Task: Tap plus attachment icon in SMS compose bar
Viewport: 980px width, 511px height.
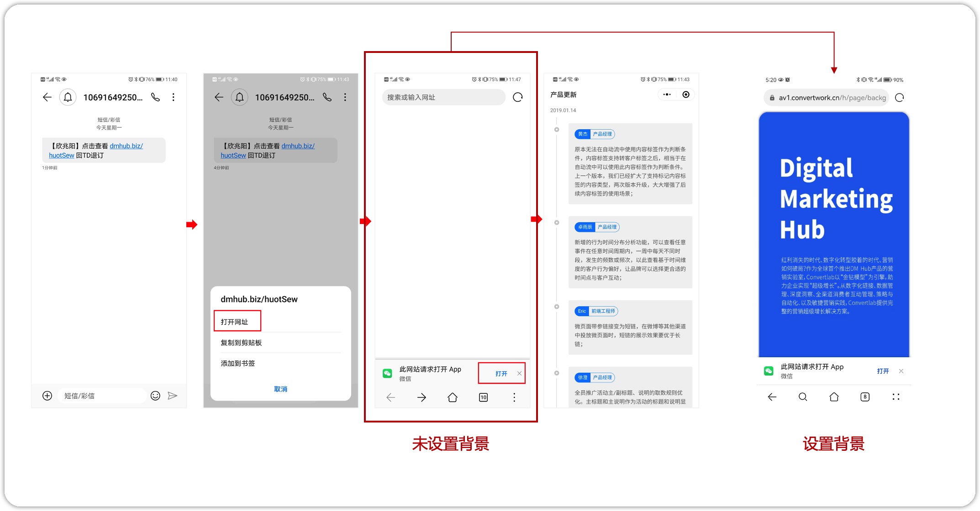Action: pyautogui.click(x=47, y=396)
